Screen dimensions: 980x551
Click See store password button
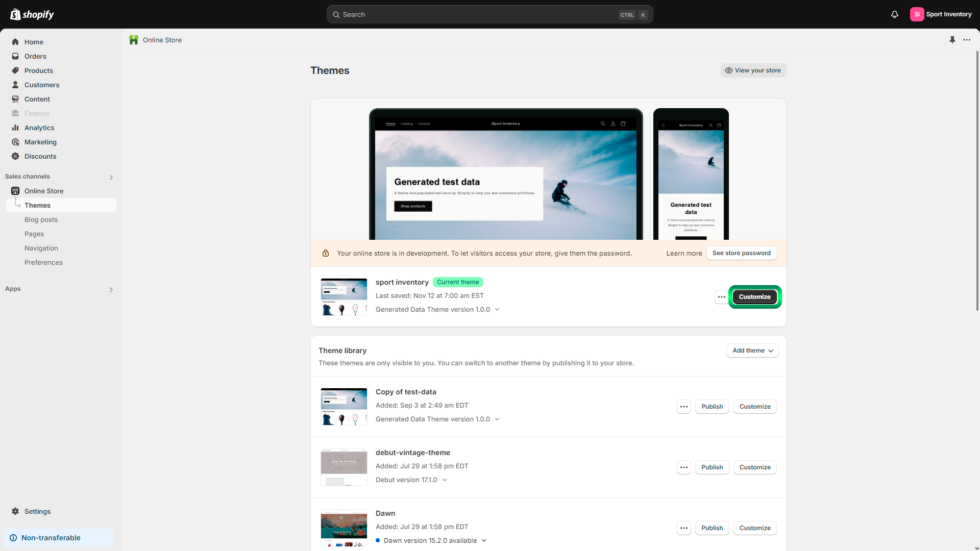(741, 253)
